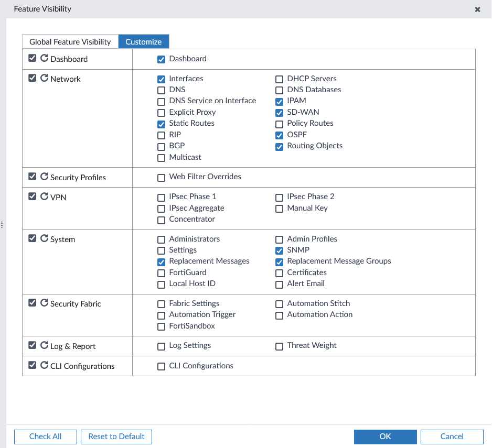
Task: Enable the IPsec Aggregate checkbox
Action: [x=161, y=209]
